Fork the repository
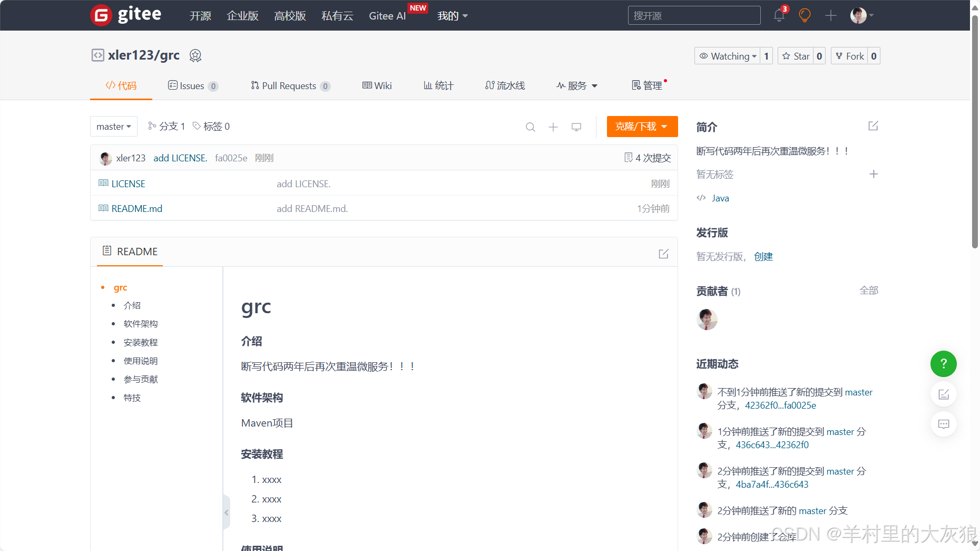The height and width of the screenshot is (551, 980). pyautogui.click(x=849, y=56)
